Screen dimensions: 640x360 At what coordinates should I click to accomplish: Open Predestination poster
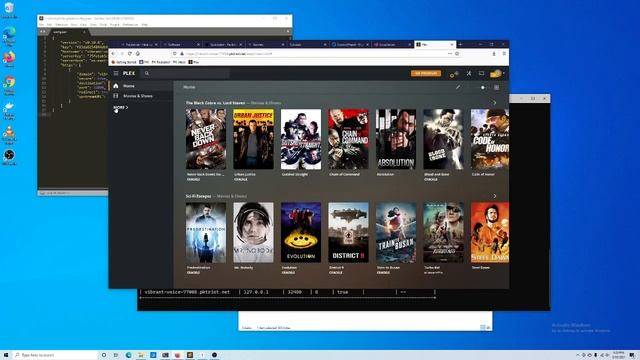[206, 233]
